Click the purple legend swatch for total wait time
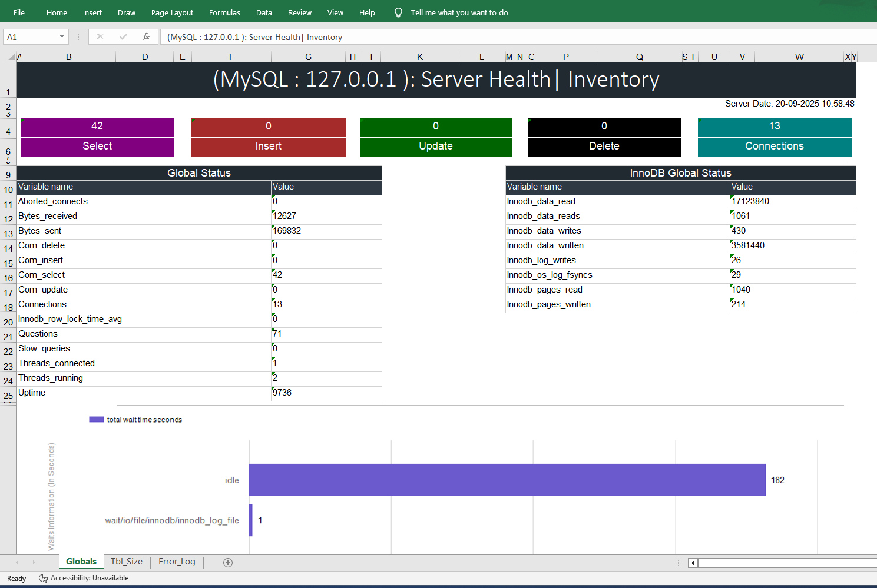The image size is (877, 588). tap(96, 420)
